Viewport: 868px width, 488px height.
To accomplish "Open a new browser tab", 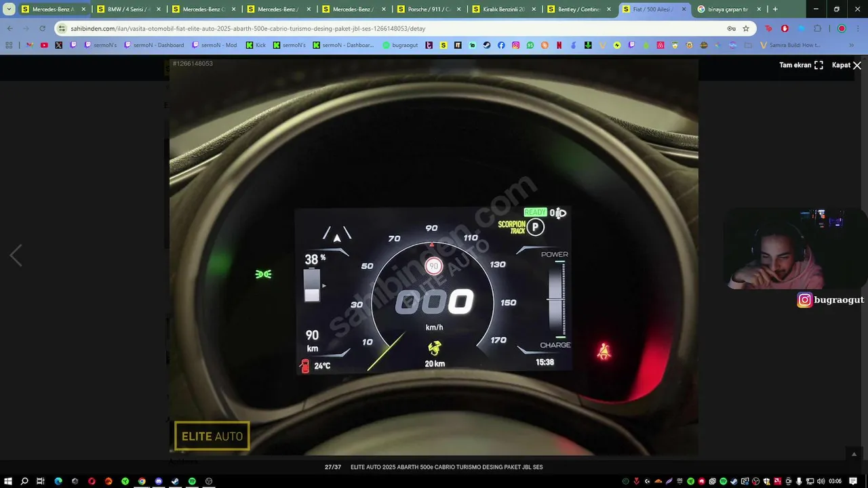I will (775, 9).
